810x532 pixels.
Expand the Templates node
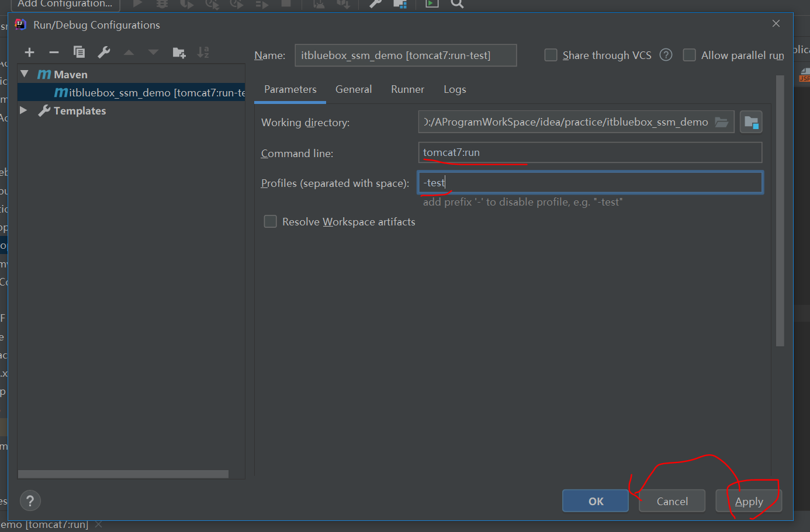click(23, 110)
